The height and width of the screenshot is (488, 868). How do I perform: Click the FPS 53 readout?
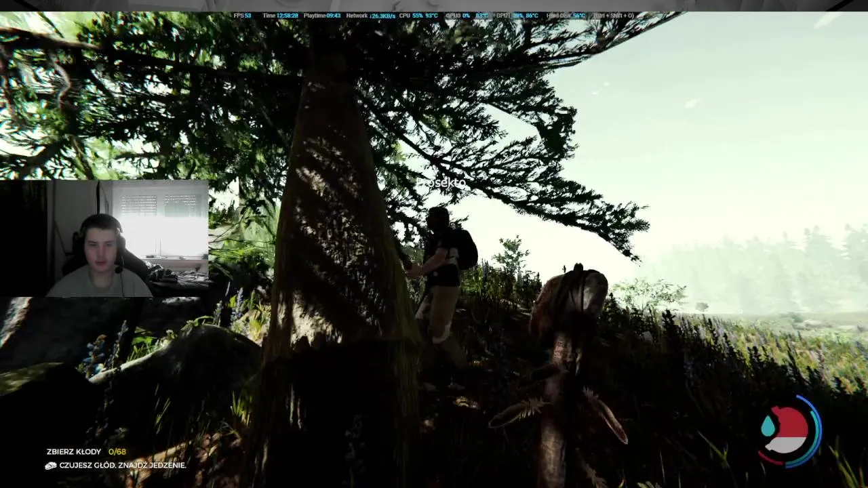(x=242, y=16)
